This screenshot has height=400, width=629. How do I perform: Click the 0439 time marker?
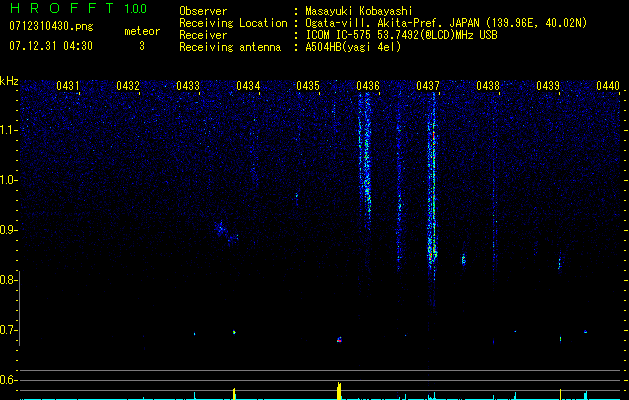coord(548,86)
